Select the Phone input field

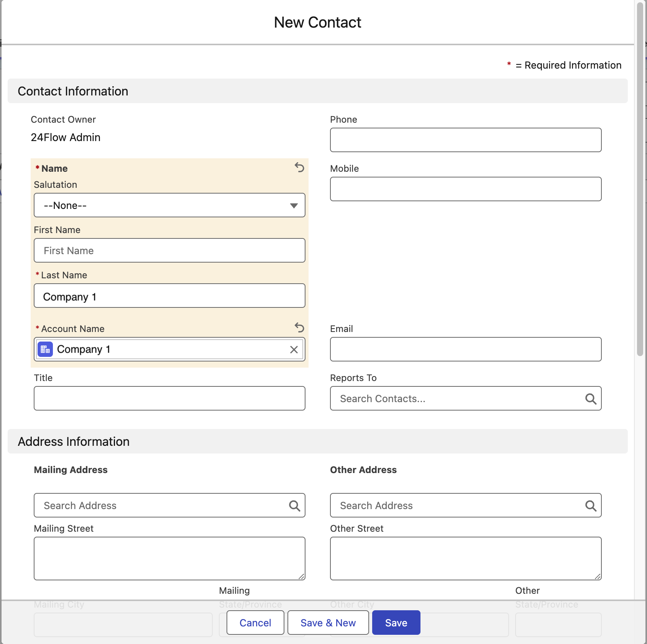point(466,140)
